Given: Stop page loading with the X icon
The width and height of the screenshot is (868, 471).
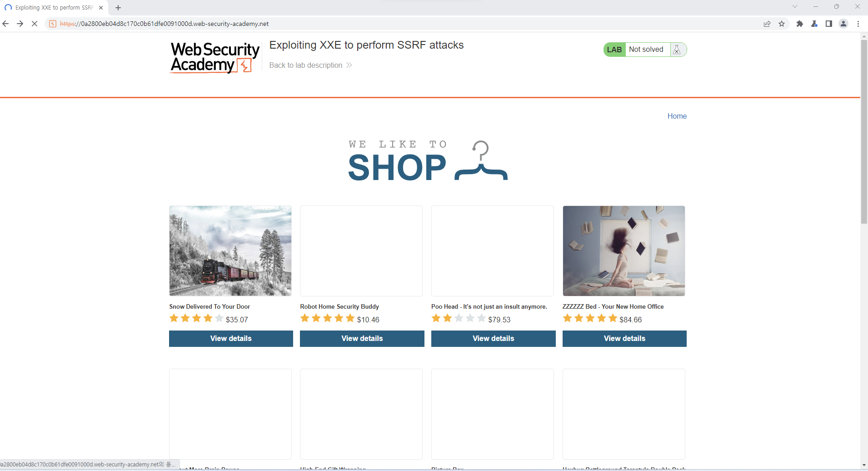Looking at the screenshot, I should 35,24.
